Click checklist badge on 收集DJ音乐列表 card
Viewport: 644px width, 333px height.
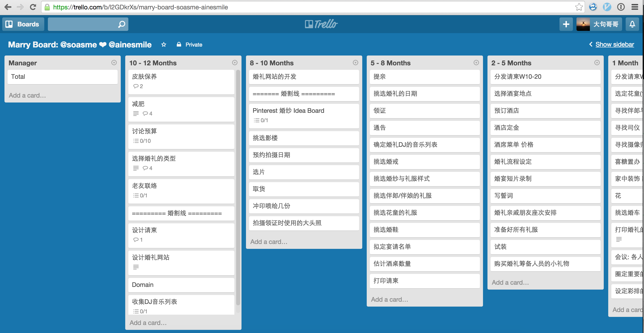pos(140,311)
